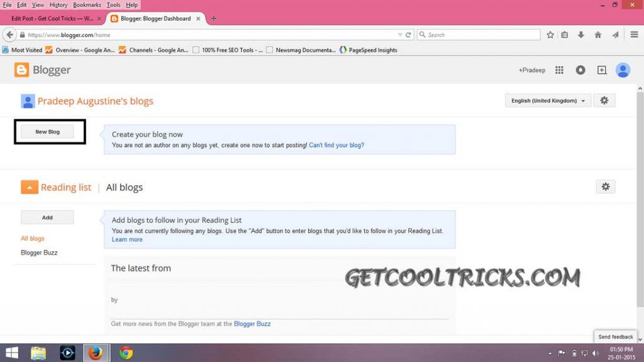Viewport: 644px width, 362px height.
Task: Open the Blogger Buzz link in footer text
Action: point(252,324)
